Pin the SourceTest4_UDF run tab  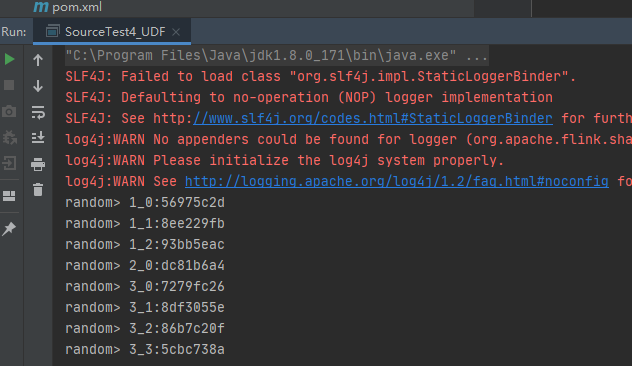point(9,229)
